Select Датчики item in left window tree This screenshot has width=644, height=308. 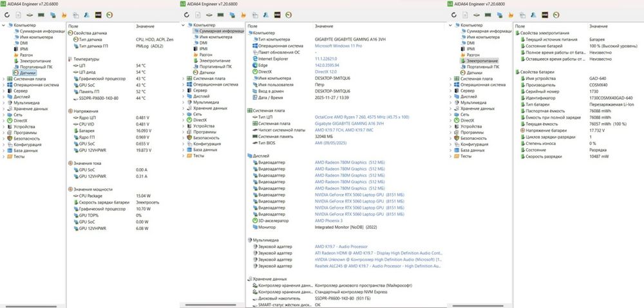tap(27, 73)
